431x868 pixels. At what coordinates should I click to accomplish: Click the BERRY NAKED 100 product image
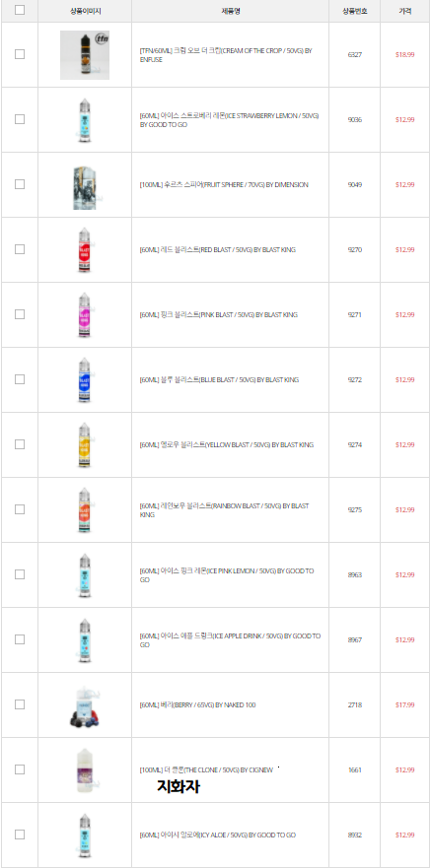pos(85,704)
